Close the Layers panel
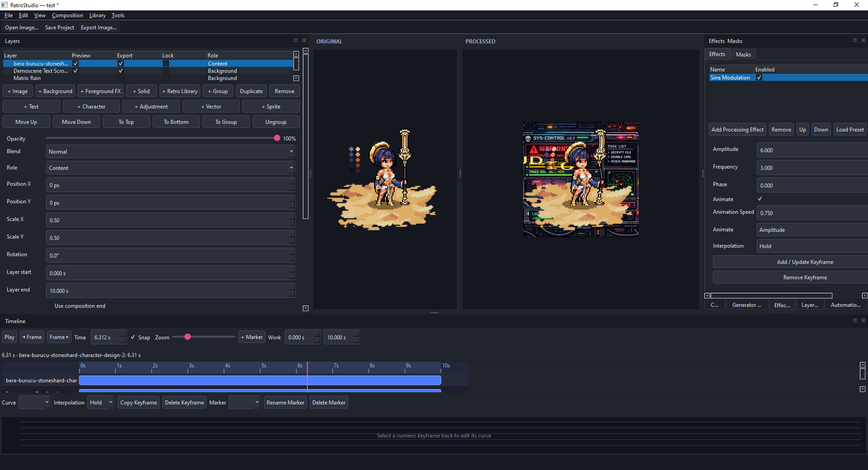The width and height of the screenshot is (868, 470). click(304, 40)
